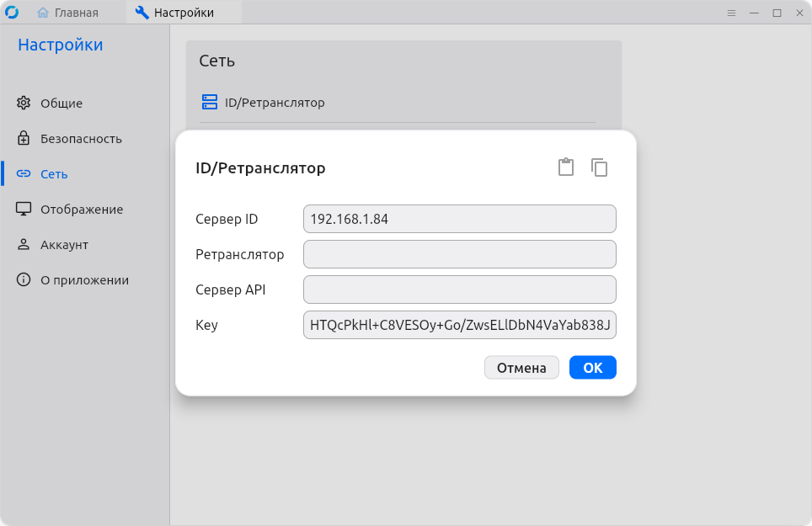Viewport: 812px width, 526px height.
Task: Focus the Ретранслятор input field
Action: (x=459, y=254)
